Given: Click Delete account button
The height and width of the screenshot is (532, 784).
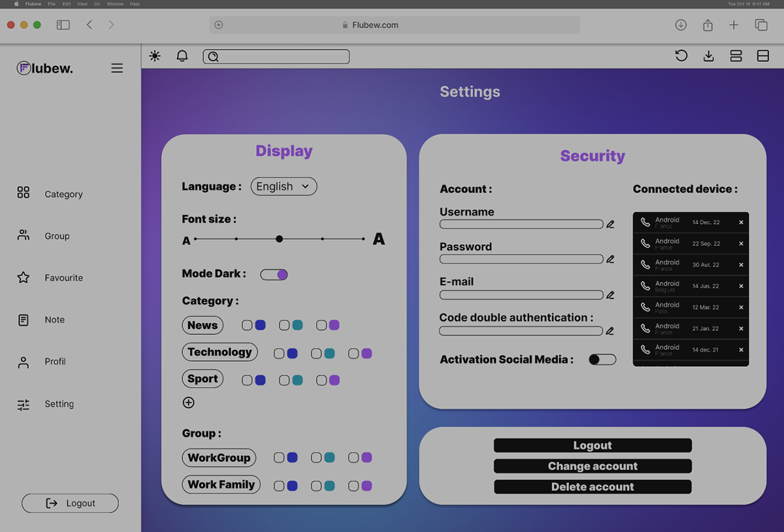Looking at the screenshot, I should click(593, 487).
